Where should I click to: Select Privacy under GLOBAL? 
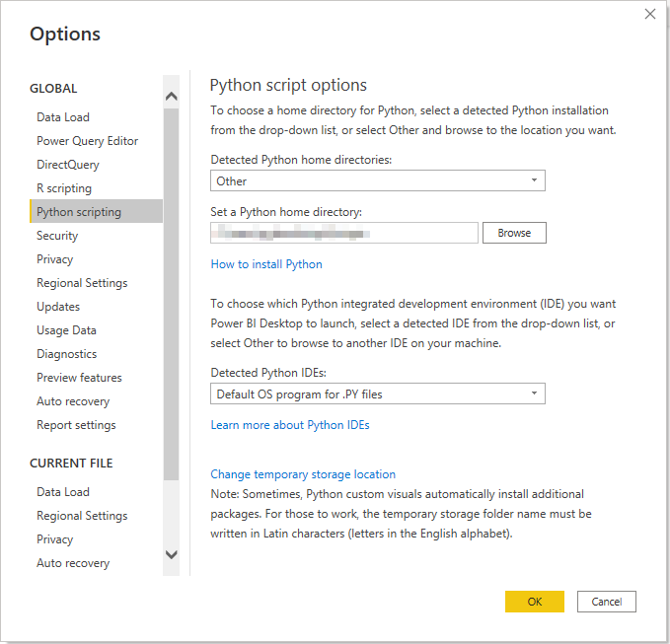point(54,259)
